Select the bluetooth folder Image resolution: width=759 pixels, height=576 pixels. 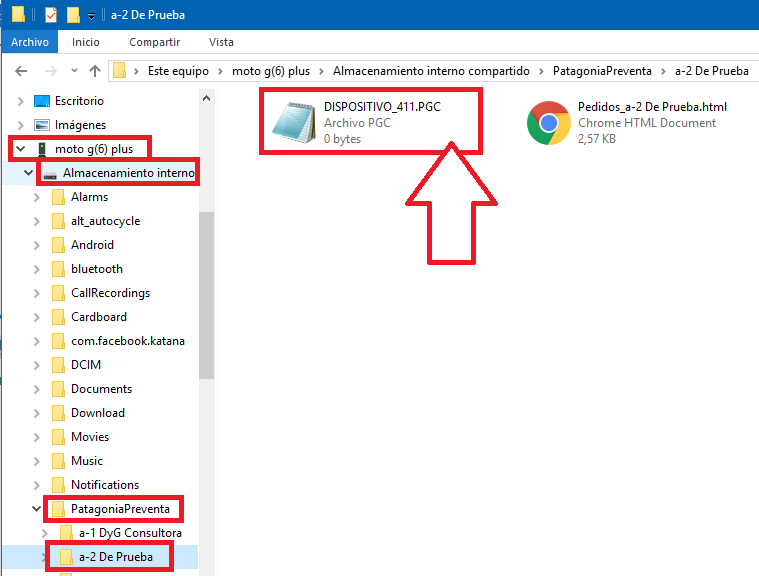coord(97,269)
